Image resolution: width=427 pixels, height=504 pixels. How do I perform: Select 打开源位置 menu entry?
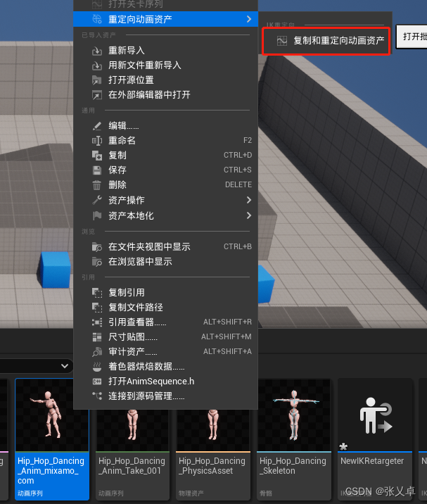coord(165,80)
